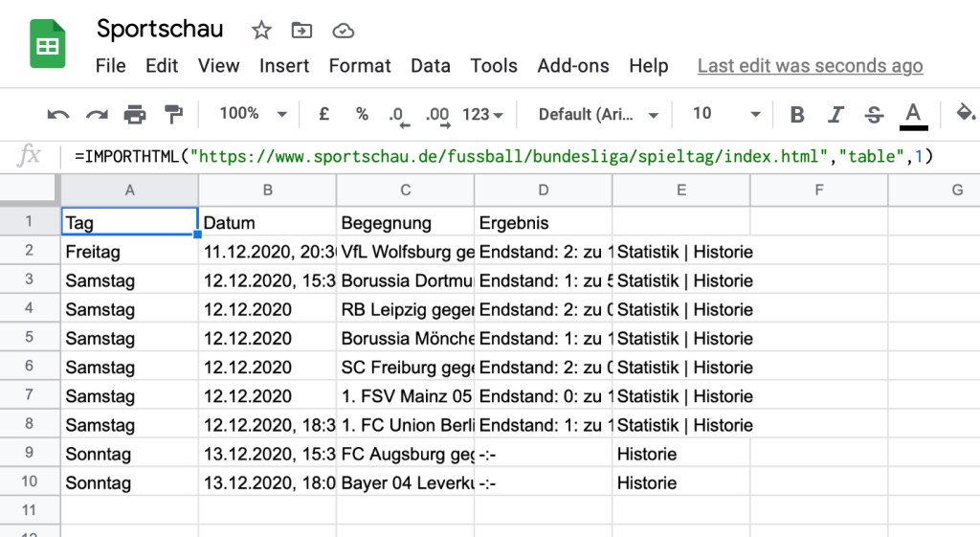The image size is (980, 537).
Task: Open 'Last edit was seconds ago' link
Action: tap(810, 66)
